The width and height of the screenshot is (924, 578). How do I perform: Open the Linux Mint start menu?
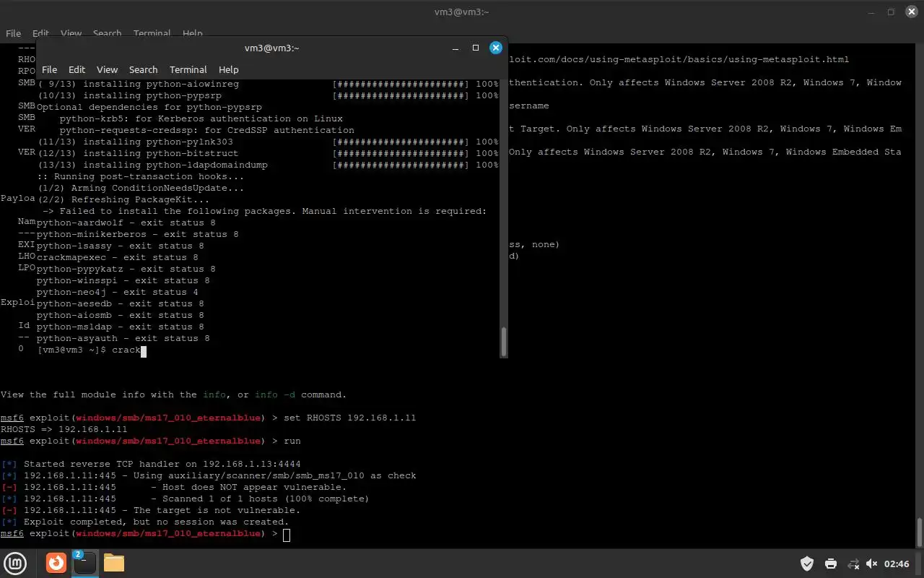15,563
